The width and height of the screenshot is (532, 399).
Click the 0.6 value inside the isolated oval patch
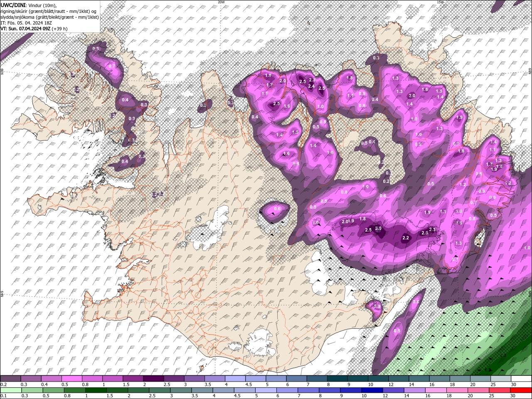278,209
